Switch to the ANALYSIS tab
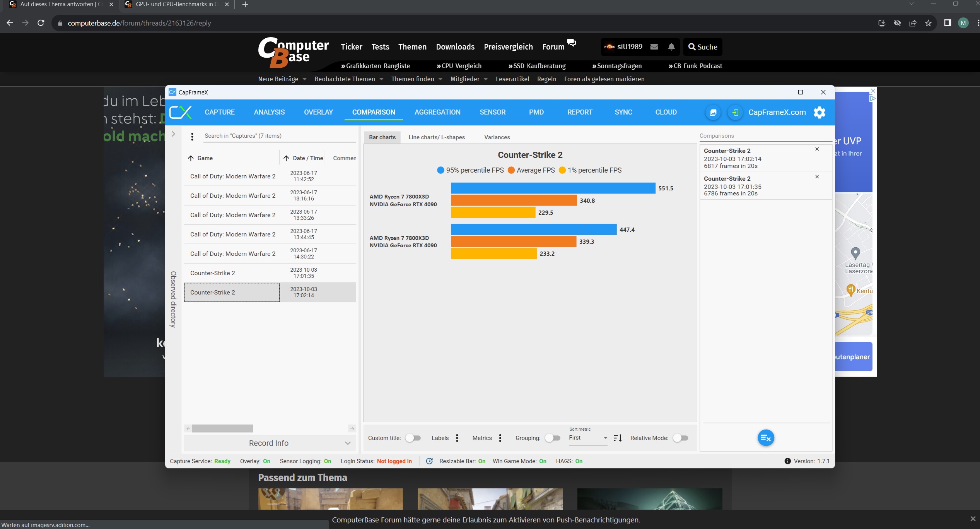Viewport: 980px width, 529px height. 269,112
